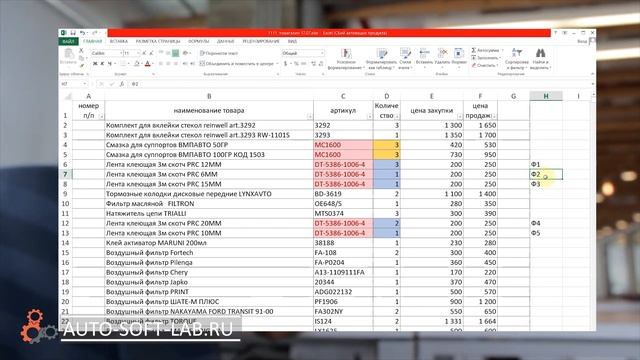Click the Format Painter brush icon
Screen dimensions: 640x360
click(x=81, y=65)
